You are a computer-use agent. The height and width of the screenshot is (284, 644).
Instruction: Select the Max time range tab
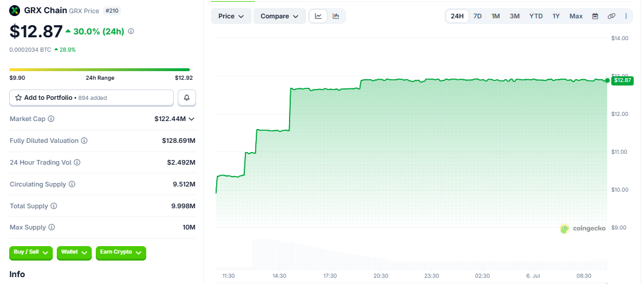[x=576, y=16]
